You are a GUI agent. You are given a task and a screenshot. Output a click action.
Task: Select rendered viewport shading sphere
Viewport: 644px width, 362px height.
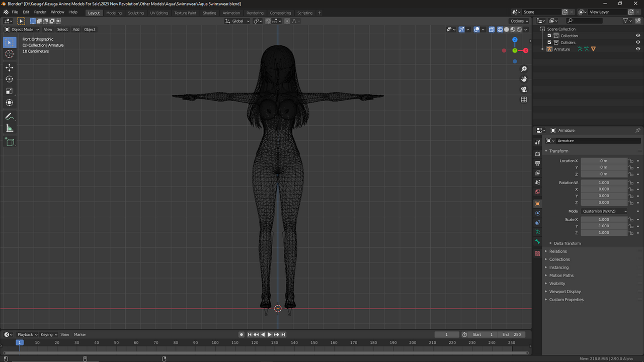(x=519, y=29)
